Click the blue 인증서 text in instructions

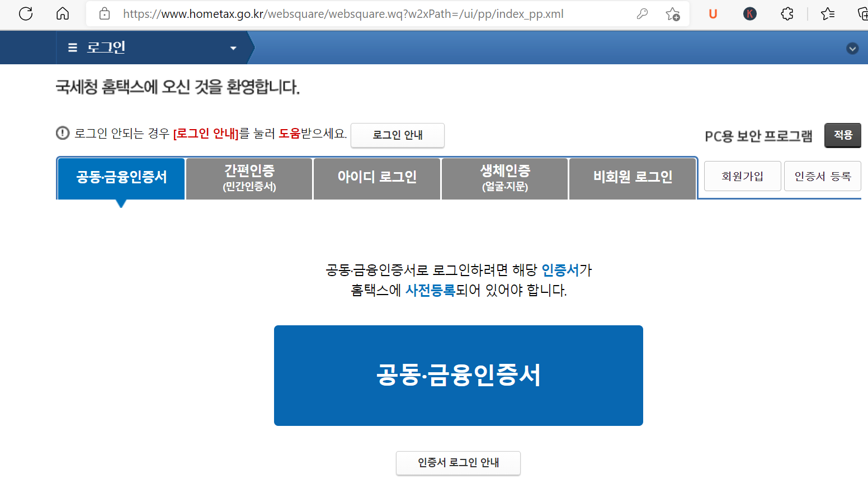560,270
